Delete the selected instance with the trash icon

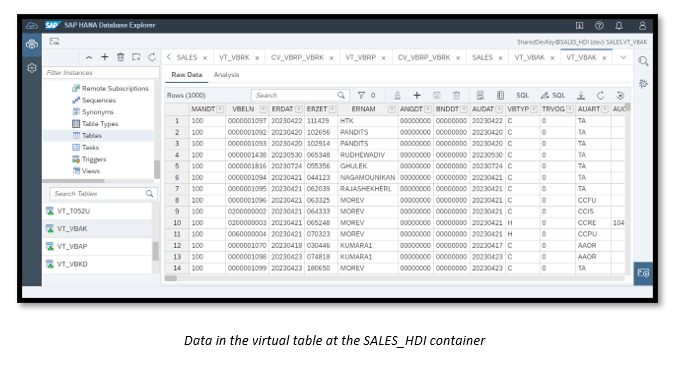(120, 57)
